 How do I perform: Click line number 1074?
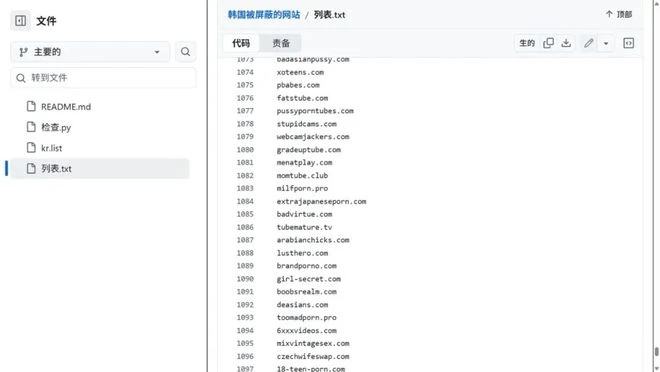(x=245, y=72)
